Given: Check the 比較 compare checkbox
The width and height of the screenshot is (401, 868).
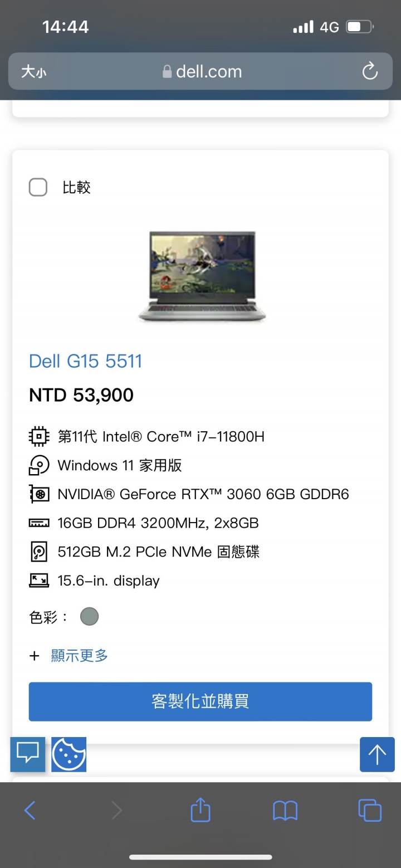Looking at the screenshot, I should point(38,187).
